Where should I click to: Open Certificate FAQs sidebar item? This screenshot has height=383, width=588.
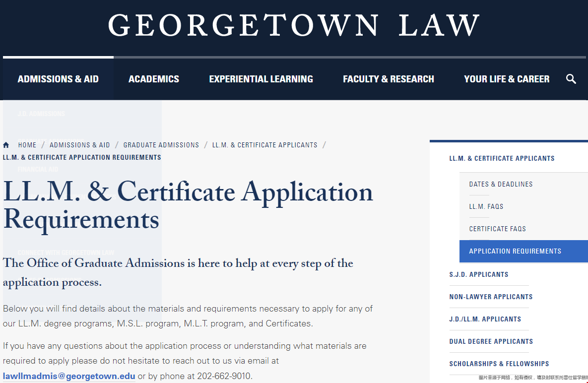click(497, 229)
